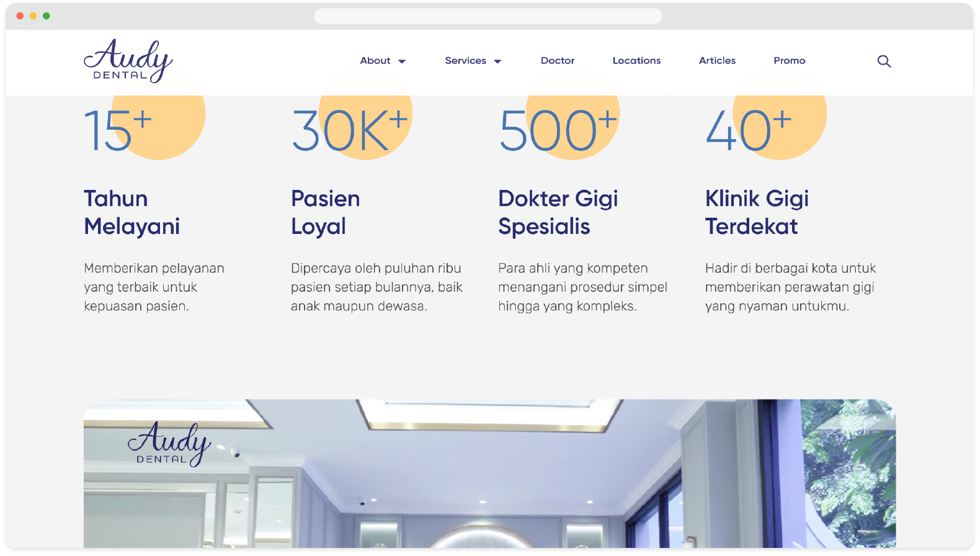The image size is (980, 556).
Task: Select the Dokter Gigi Spesialis heading
Action: tap(558, 212)
